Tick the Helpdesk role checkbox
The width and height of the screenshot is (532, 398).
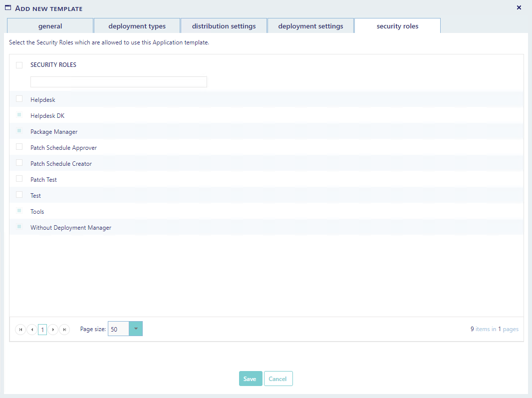coord(19,99)
